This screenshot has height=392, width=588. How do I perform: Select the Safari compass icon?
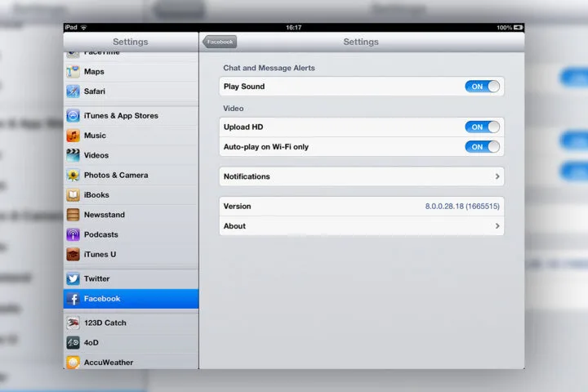point(73,91)
